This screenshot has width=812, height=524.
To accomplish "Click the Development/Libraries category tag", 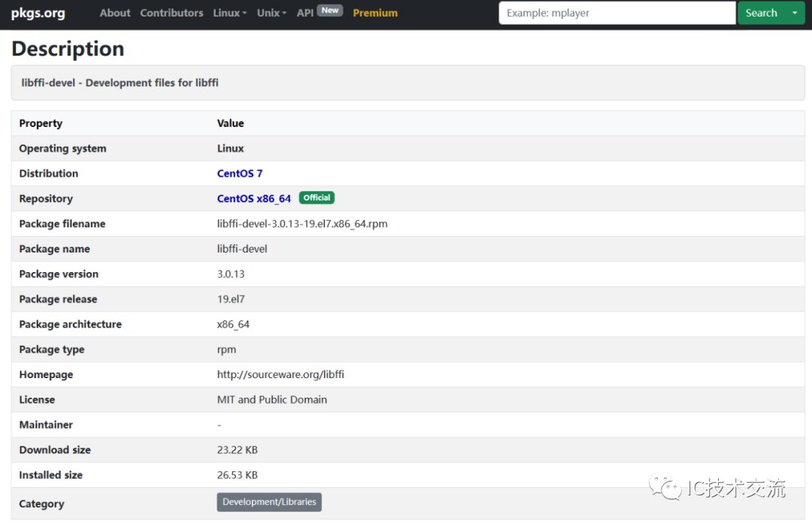I will click(x=269, y=502).
